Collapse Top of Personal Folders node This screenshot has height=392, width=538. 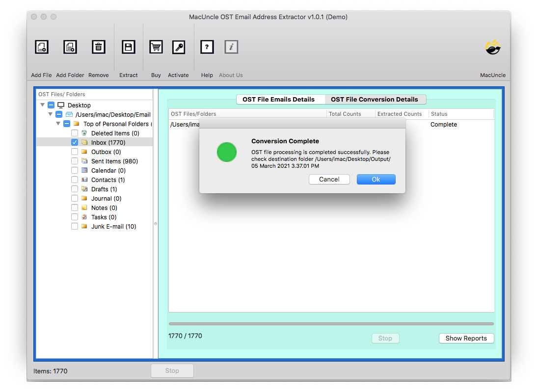(x=58, y=124)
